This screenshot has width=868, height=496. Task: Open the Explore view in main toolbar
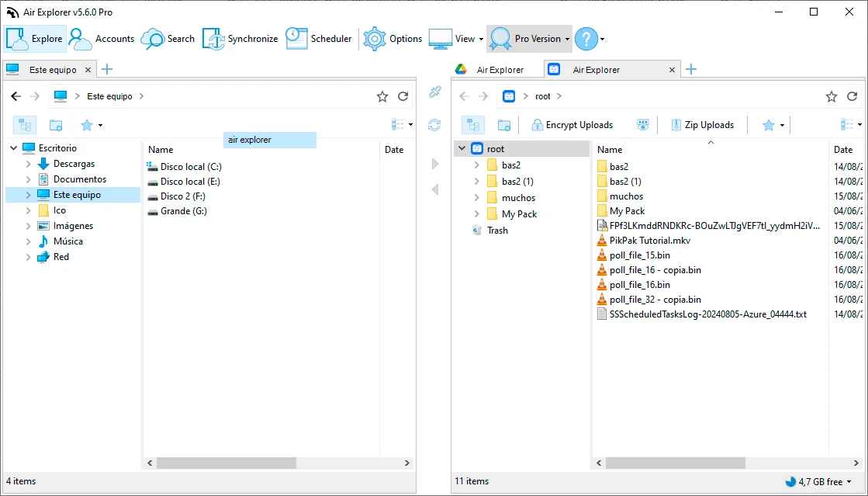[x=34, y=39]
